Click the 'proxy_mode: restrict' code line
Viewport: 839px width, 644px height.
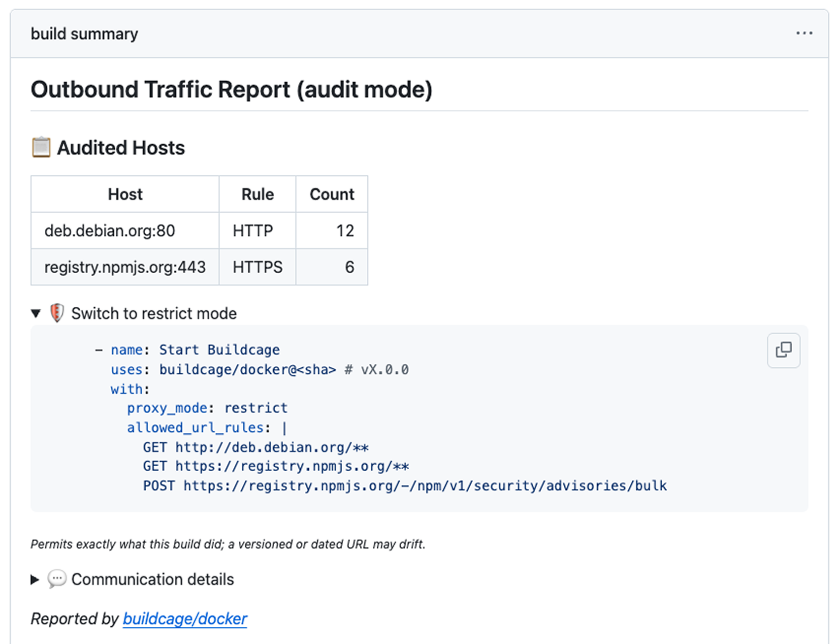pos(207,408)
